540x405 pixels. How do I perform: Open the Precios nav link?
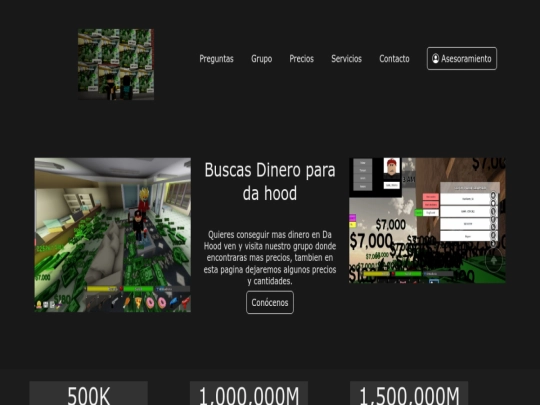pyautogui.click(x=301, y=59)
